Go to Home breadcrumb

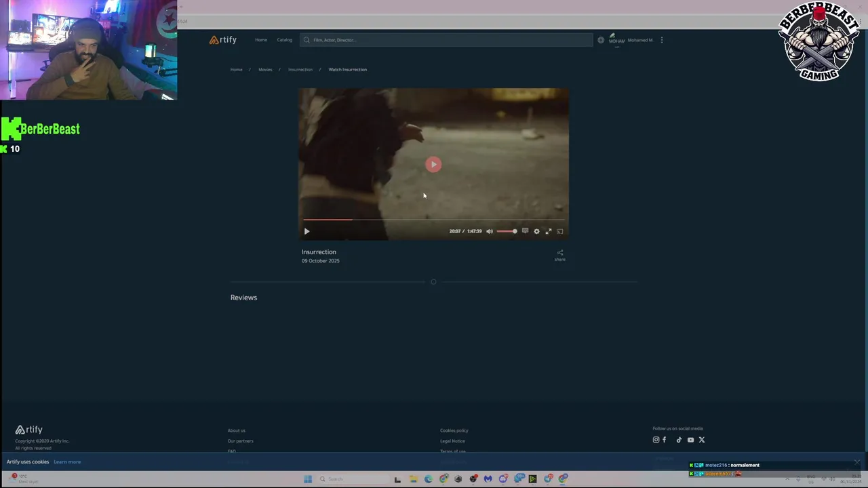tap(236, 70)
